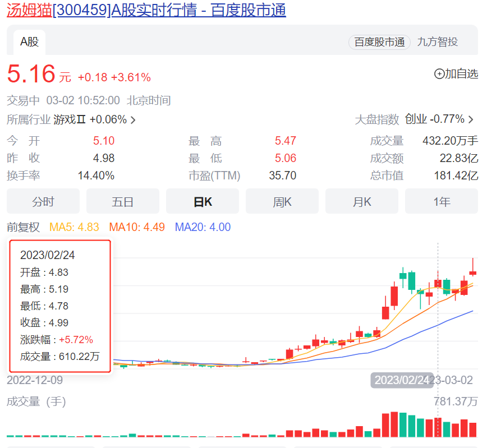487x448 pixels.
Task: Open the 前复权 adjustment option
Action: pos(23,227)
